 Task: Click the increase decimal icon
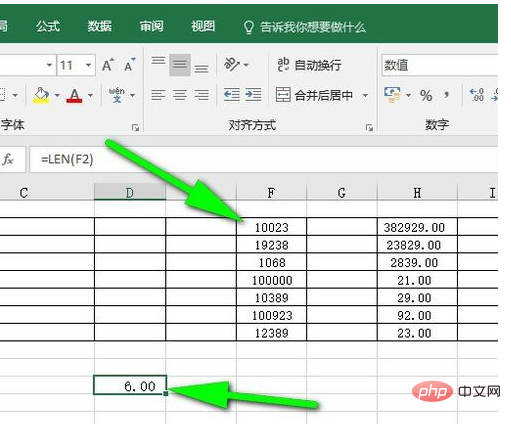click(x=477, y=95)
